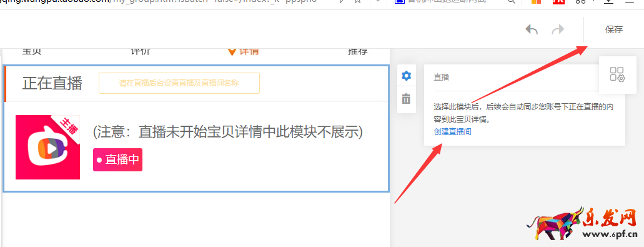Click the orange squares extension icon
The width and height of the screenshot is (644, 247).
pos(537,2)
